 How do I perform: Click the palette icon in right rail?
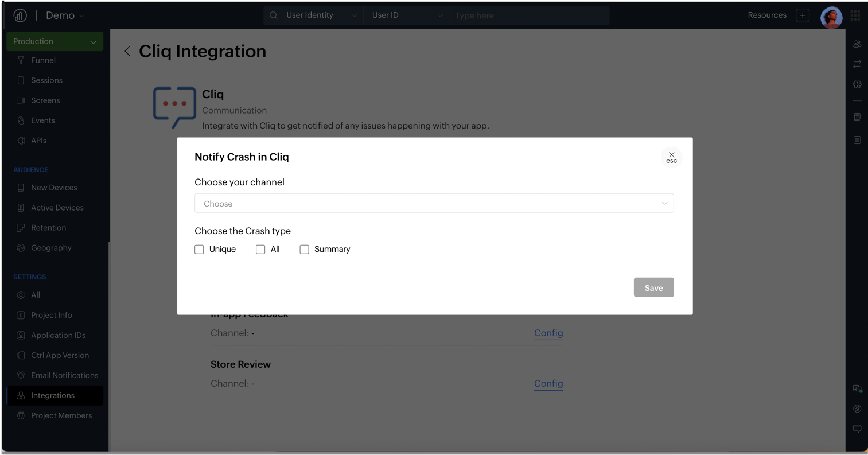tap(857, 409)
